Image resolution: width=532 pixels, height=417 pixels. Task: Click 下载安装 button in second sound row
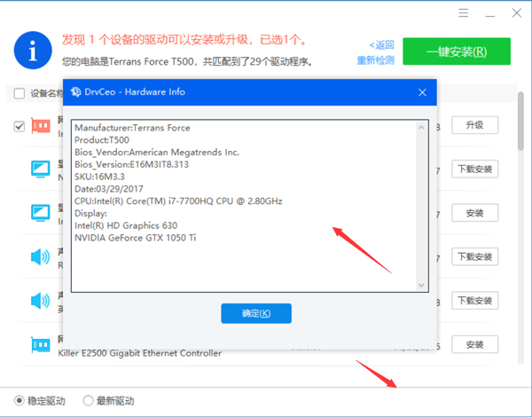tap(474, 301)
